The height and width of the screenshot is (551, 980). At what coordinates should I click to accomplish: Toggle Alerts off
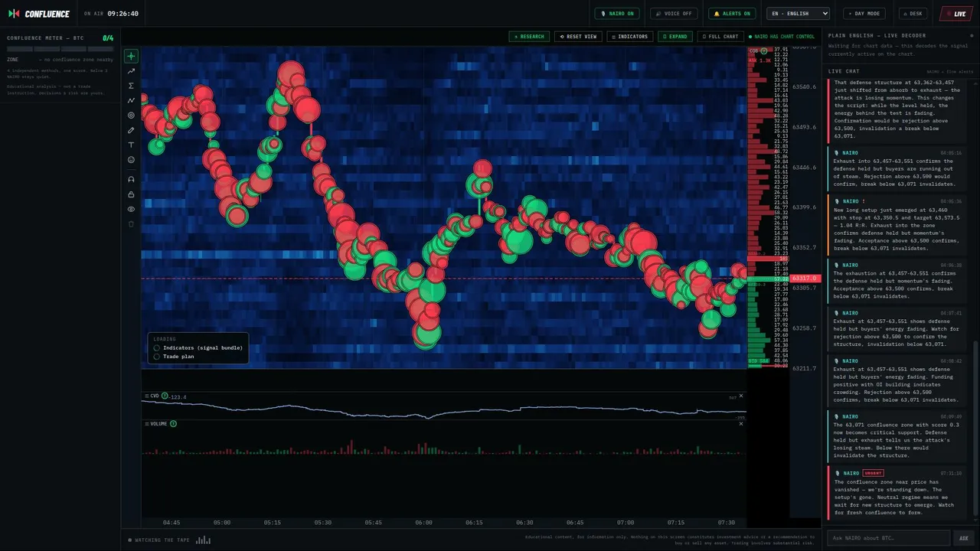[x=732, y=14]
